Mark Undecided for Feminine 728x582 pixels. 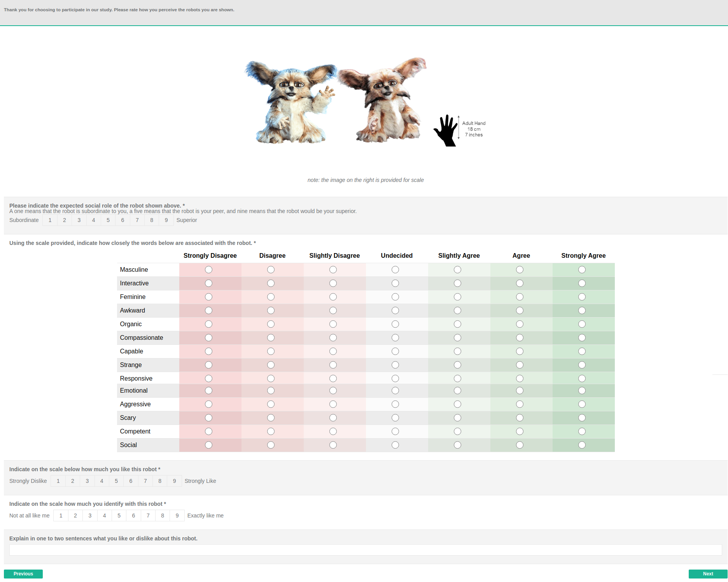pos(395,297)
